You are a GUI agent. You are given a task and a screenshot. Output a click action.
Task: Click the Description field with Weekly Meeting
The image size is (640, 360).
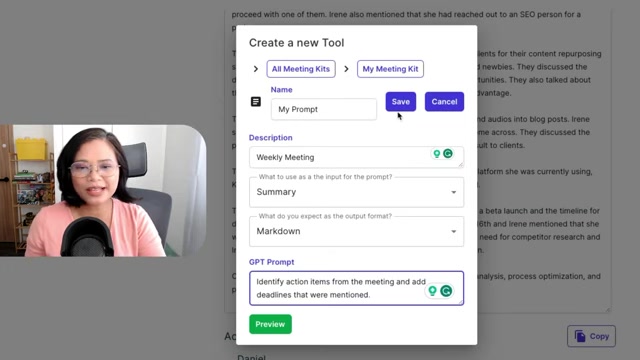pos(356,157)
